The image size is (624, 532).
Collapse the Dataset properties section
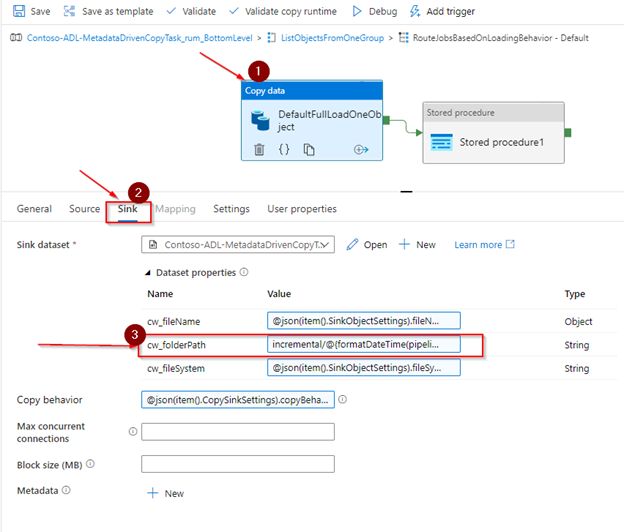point(150,272)
